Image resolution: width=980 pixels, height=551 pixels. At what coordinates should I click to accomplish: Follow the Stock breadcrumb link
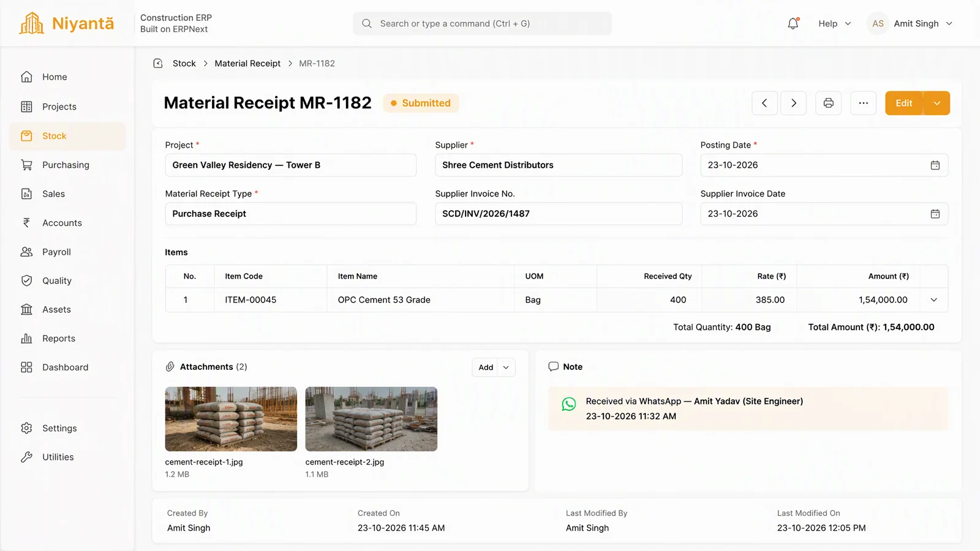184,63
